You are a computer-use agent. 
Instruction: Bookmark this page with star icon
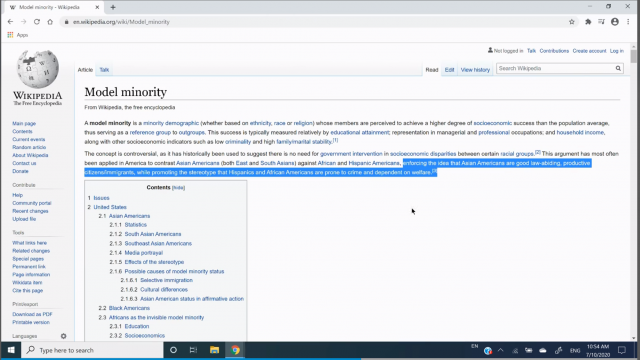571,22
